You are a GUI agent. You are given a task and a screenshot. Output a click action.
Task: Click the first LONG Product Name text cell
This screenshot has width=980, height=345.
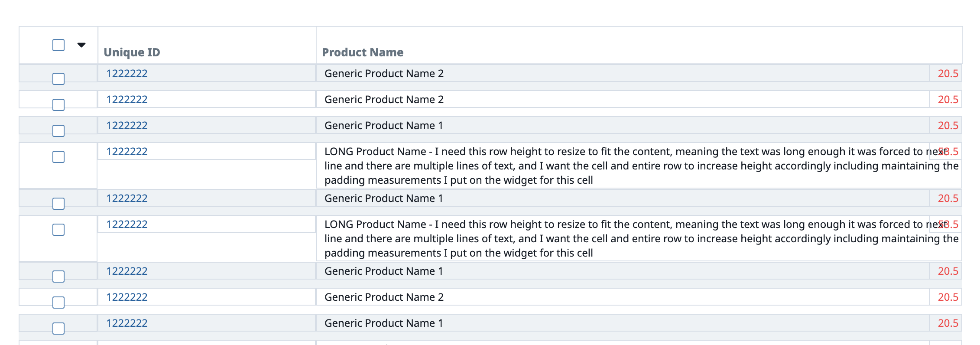(x=639, y=166)
